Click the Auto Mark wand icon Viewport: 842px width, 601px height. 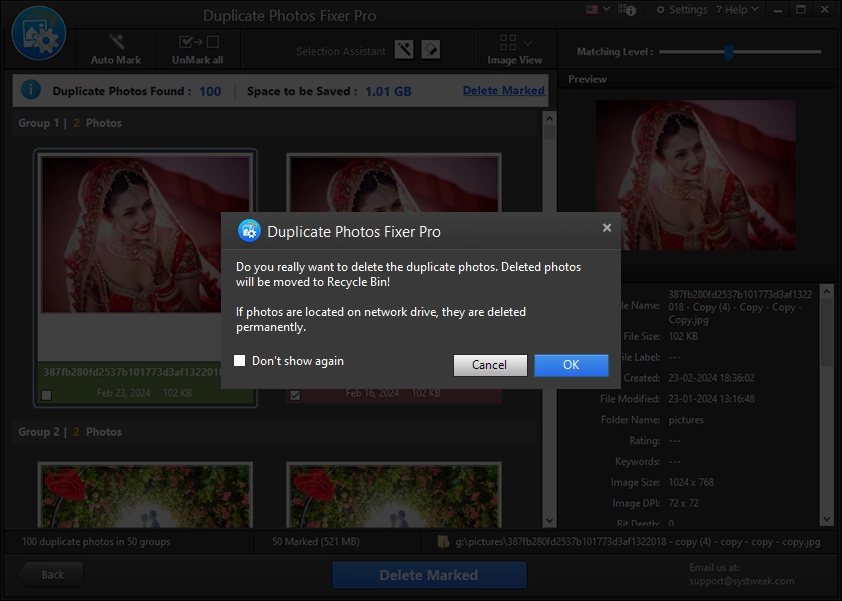(116, 41)
